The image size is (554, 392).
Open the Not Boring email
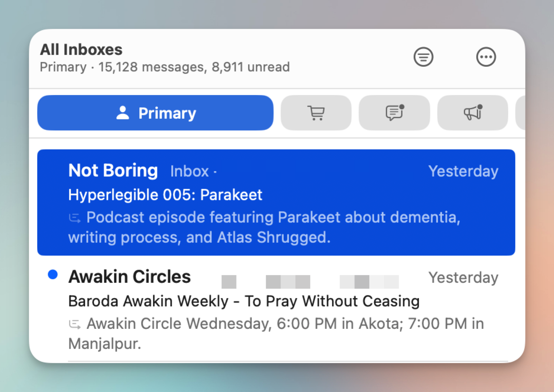(276, 202)
